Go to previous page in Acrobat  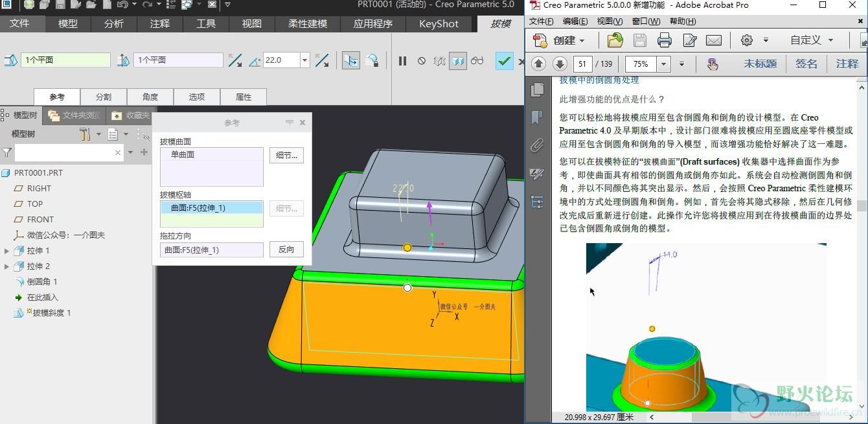click(x=538, y=64)
